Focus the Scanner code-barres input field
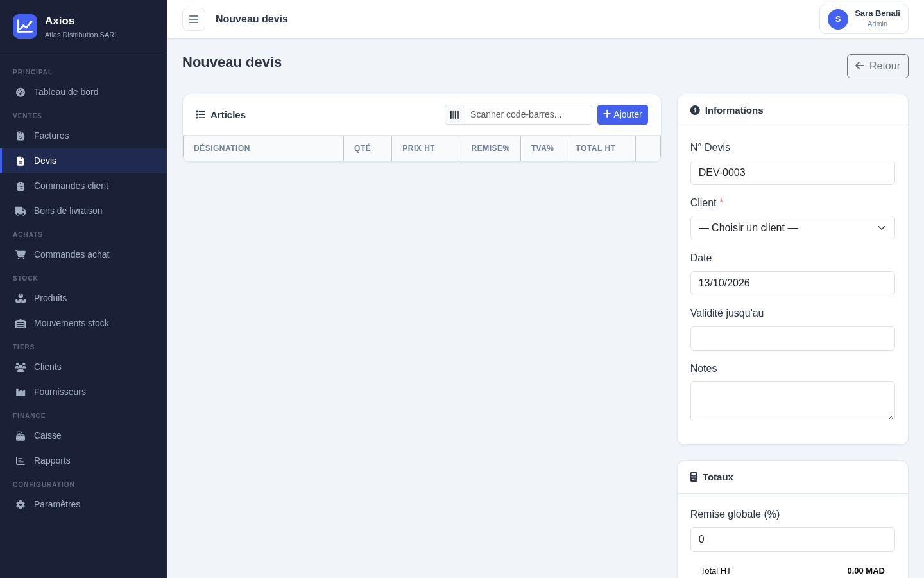The width and height of the screenshot is (924, 578). point(528,115)
